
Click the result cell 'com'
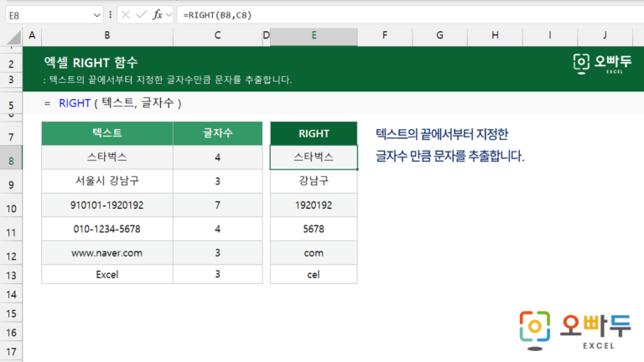point(314,253)
